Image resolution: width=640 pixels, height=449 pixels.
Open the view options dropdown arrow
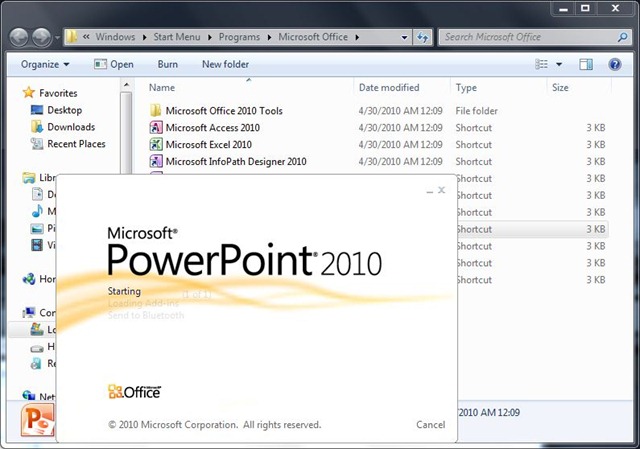[559, 64]
